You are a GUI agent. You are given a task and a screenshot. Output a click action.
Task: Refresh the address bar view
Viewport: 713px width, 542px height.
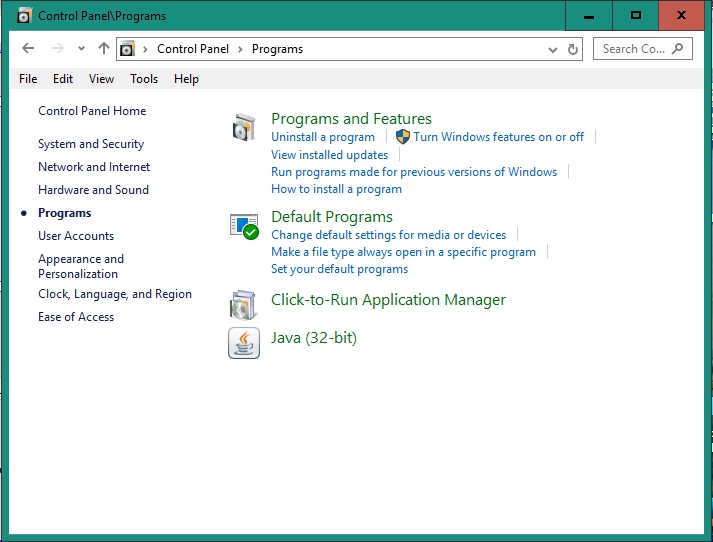572,49
